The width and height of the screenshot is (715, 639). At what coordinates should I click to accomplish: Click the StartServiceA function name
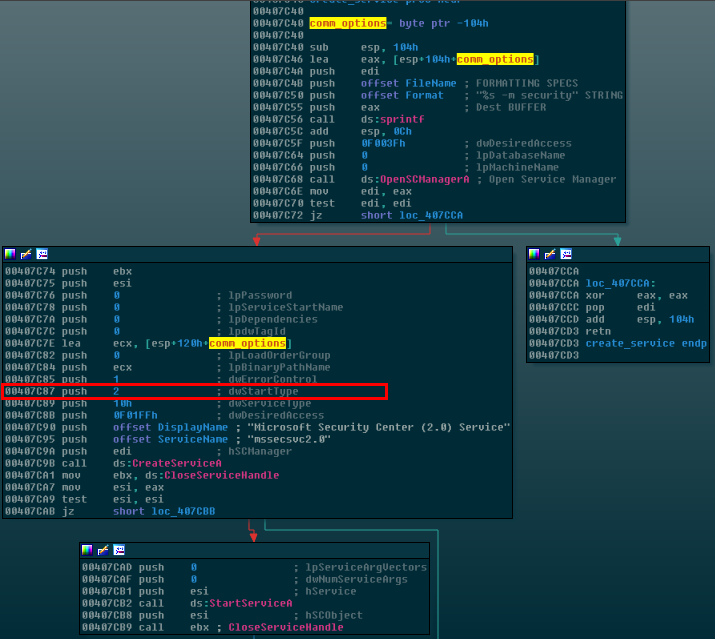[x=250, y=603]
